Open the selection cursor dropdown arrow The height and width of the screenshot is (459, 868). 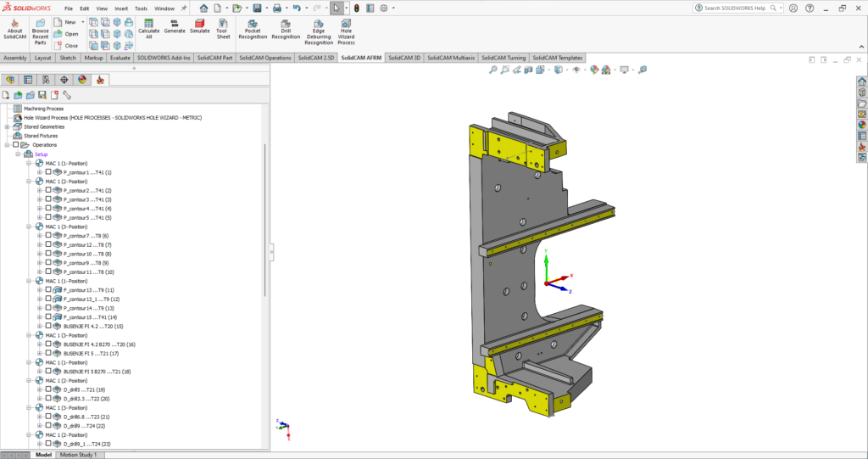point(347,8)
